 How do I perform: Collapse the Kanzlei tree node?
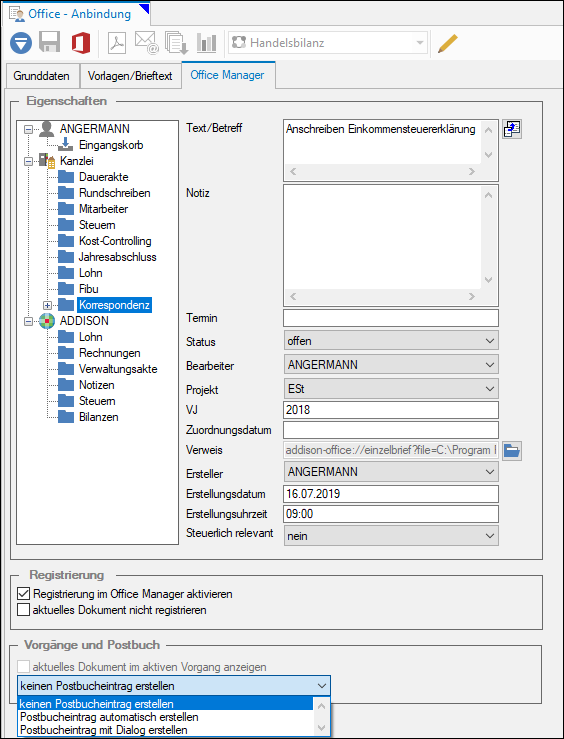pyautogui.click(x=29, y=161)
